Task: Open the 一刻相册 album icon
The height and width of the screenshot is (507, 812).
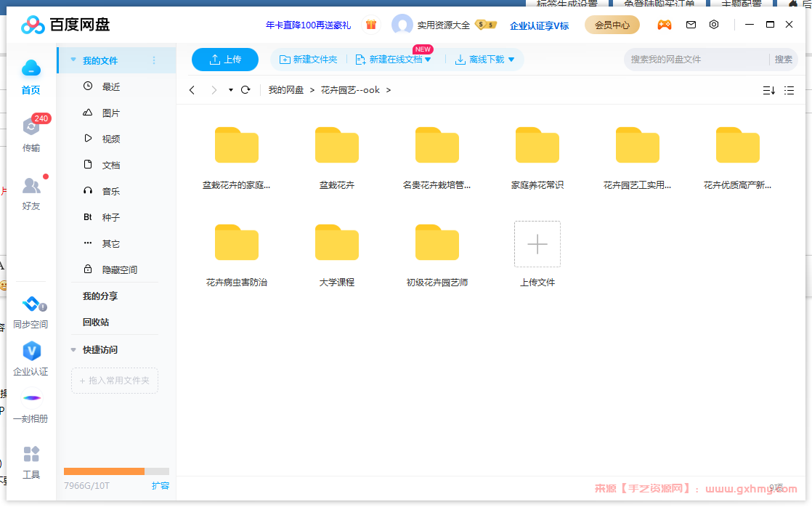Action: [x=31, y=399]
